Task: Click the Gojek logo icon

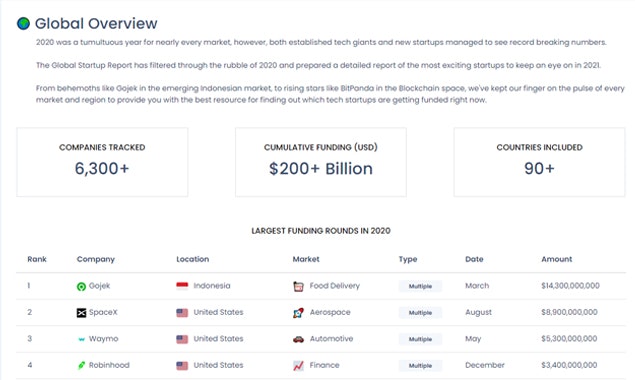Action: tap(81, 286)
